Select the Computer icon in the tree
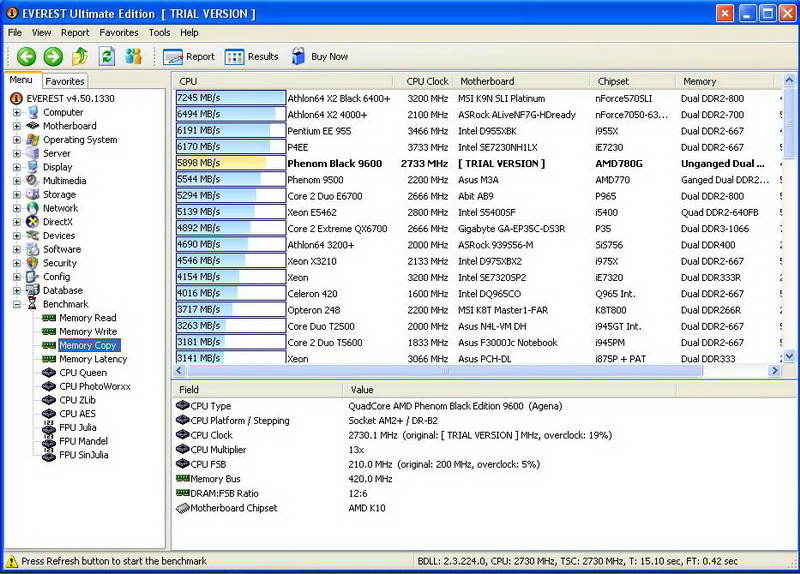This screenshot has height=574, width=800. (33, 112)
